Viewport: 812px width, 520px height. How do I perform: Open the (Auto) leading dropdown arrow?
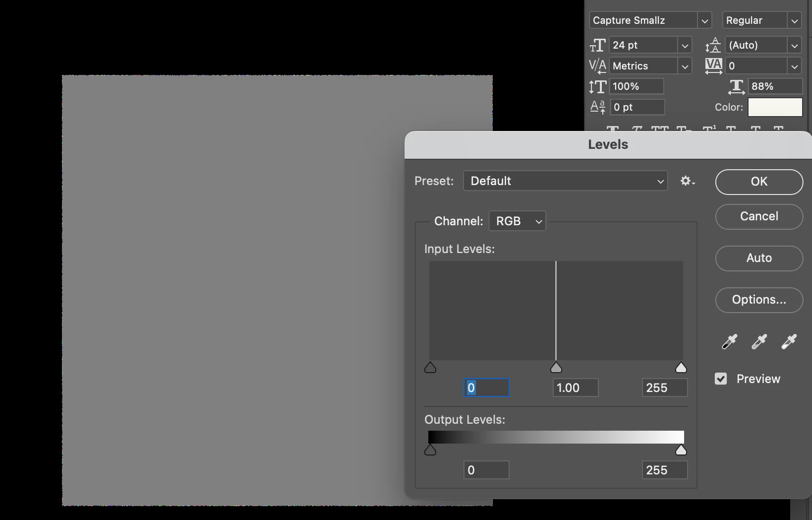(x=794, y=46)
